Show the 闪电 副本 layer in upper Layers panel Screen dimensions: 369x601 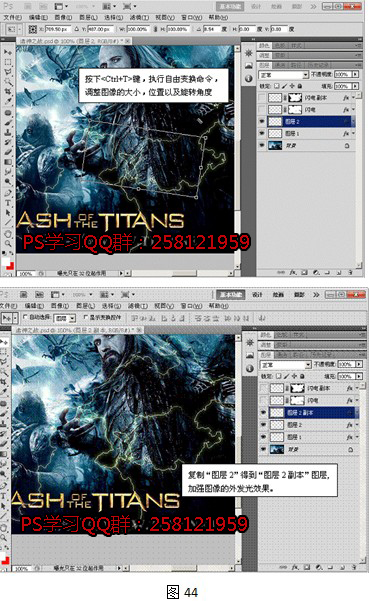(262, 98)
